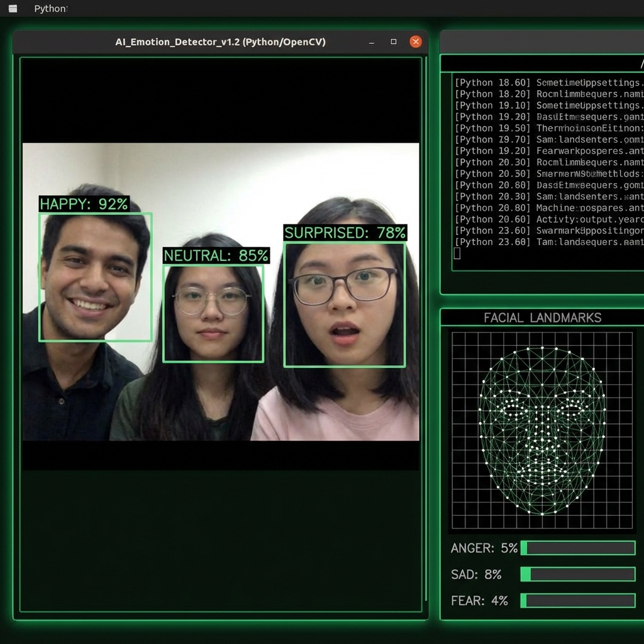Select the log line stamped Python 18.60
The height and width of the screenshot is (644, 644).
pos(549,82)
